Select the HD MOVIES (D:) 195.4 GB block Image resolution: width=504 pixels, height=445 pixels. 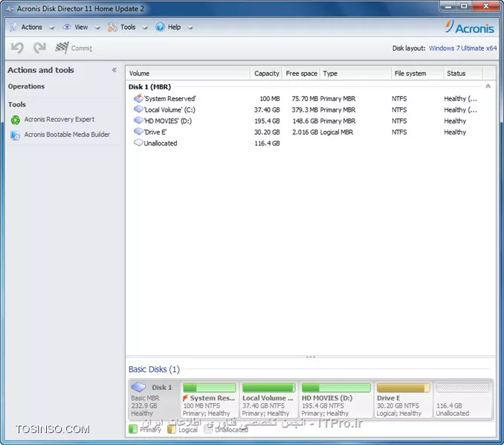[x=336, y=400]
